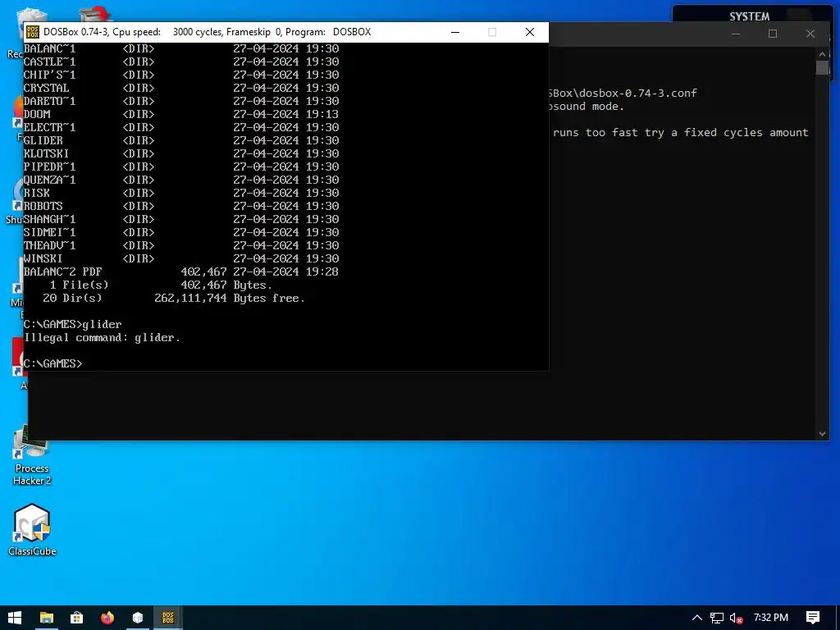Click the status console scroll down arrow
The image size is (840, 630).
coord(822,434)
